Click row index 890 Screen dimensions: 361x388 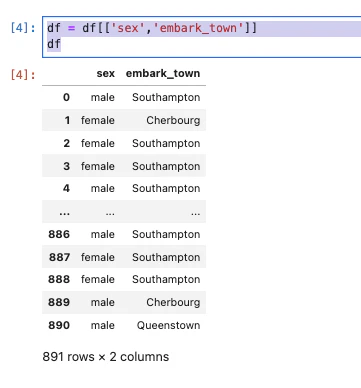[59, 325]
